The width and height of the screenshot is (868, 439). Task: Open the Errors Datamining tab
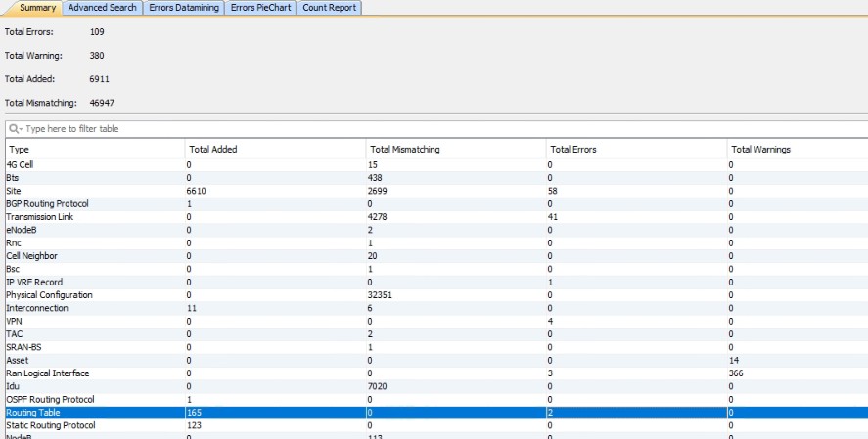(x=183, y=8)
